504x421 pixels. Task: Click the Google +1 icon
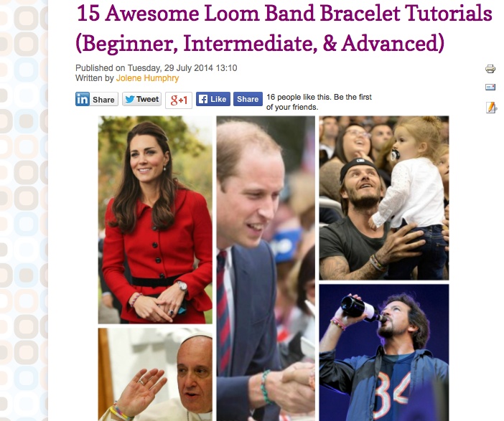pos(179,100)
